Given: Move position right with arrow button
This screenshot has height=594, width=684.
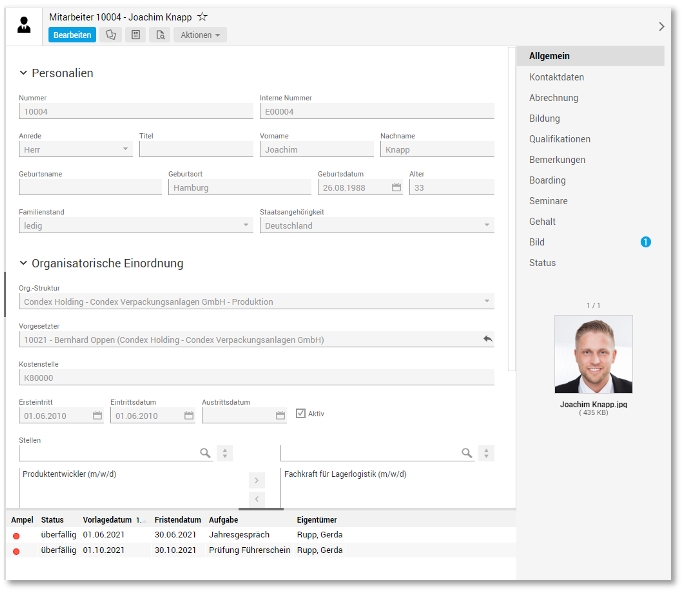Looking at the screenshot, I should (256, 480).
